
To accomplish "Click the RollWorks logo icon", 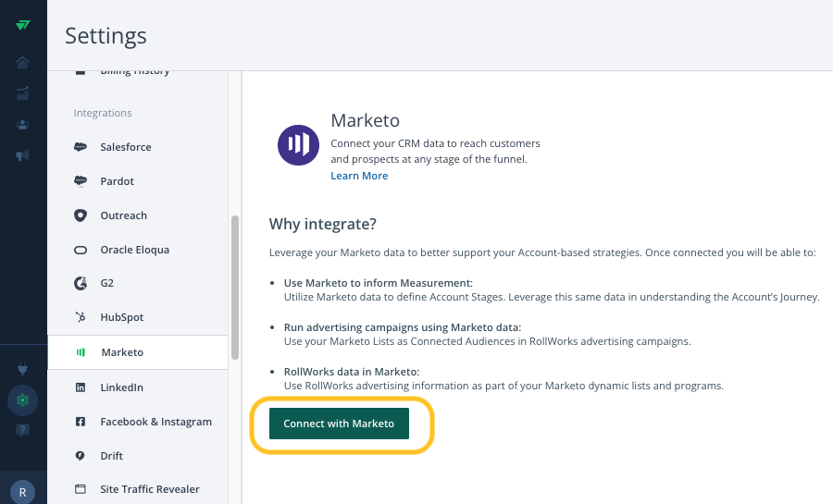I will [23, 25].
